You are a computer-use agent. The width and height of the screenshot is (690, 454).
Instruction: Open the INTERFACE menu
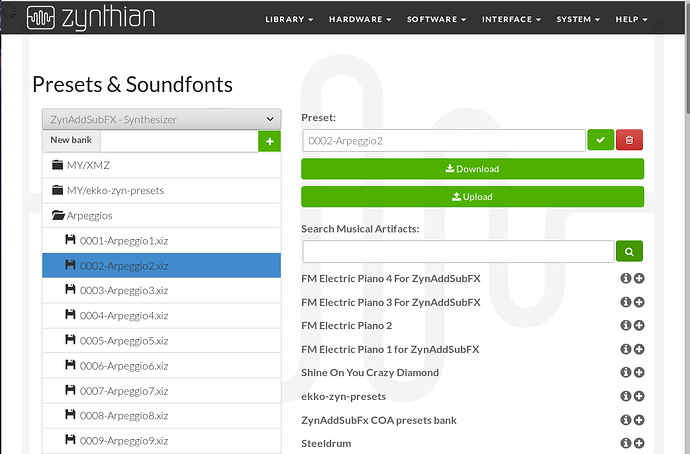[x=511, y=19]
